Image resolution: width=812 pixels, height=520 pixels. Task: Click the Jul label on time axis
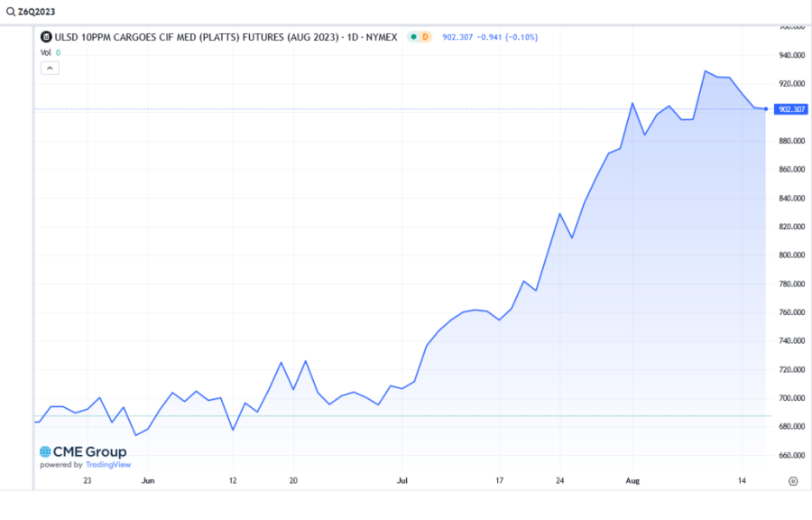tap(401, 481)
